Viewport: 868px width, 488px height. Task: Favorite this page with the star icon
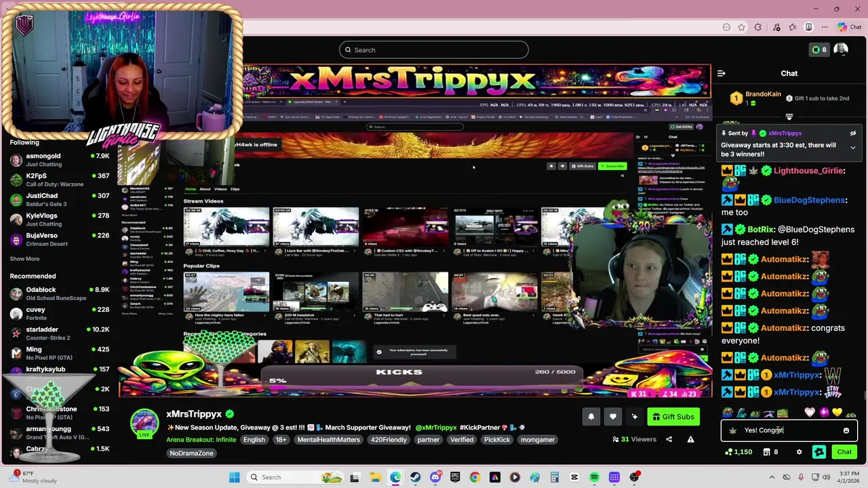pyautogui.click(x=741, y=27)
